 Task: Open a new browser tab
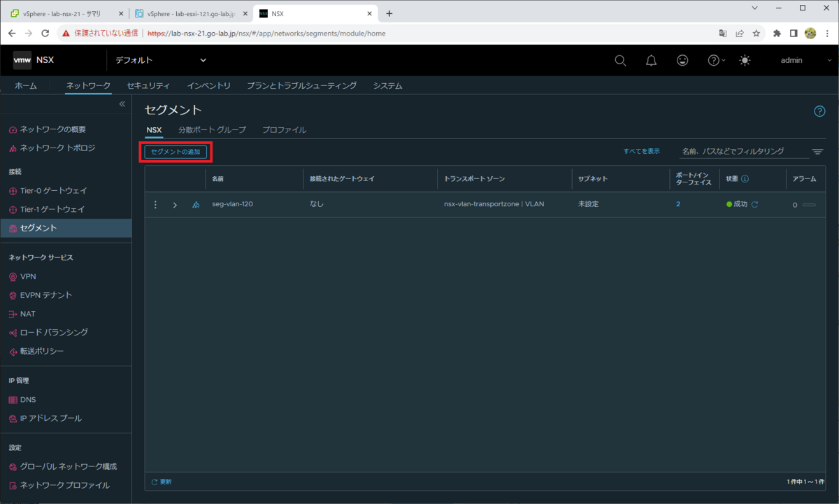(389, 13)
